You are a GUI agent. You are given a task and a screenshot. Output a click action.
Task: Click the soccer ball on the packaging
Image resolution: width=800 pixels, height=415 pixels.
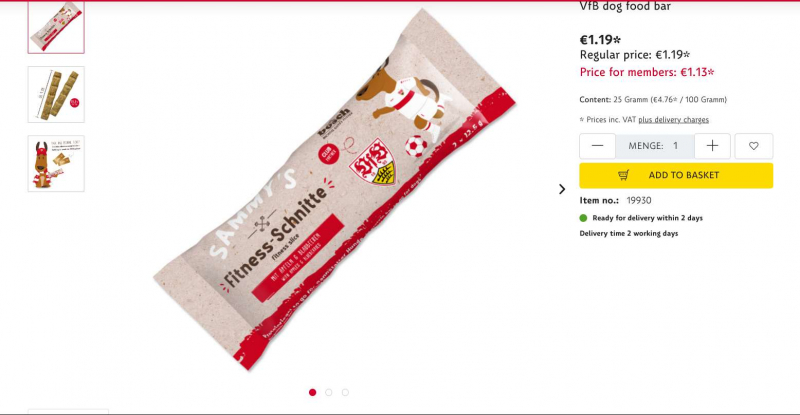(416, 146)
